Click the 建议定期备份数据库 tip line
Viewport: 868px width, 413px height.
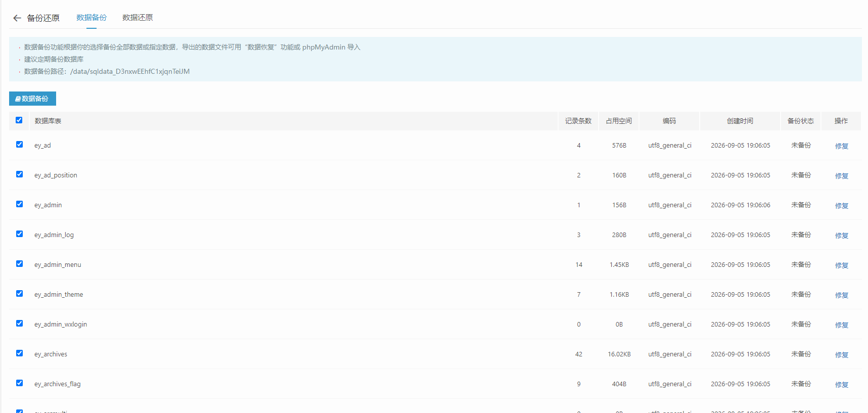tap(54, 59)
